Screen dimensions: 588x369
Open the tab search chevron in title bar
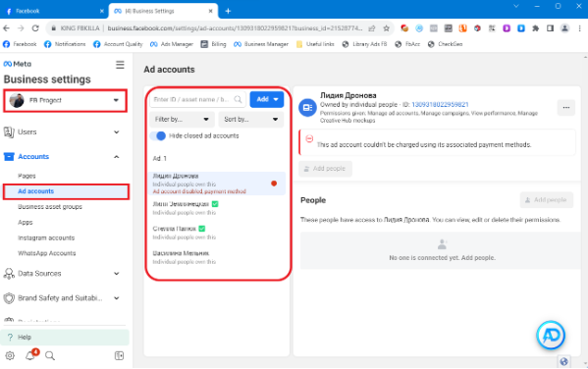click(516, 6)
